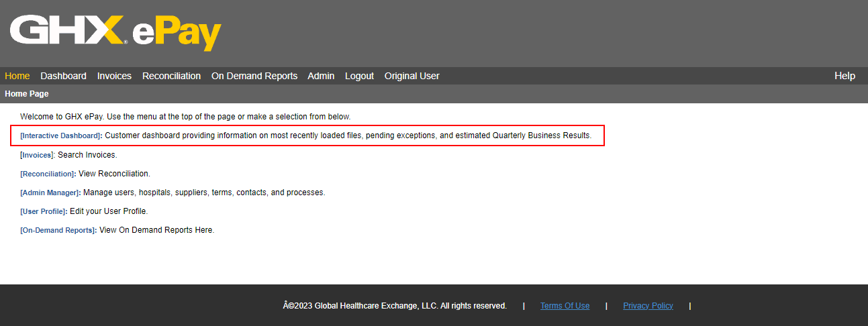The height and width of the screenshot is (326, 868).
Task: Click the GHX ePay logo
Action: 115,33
